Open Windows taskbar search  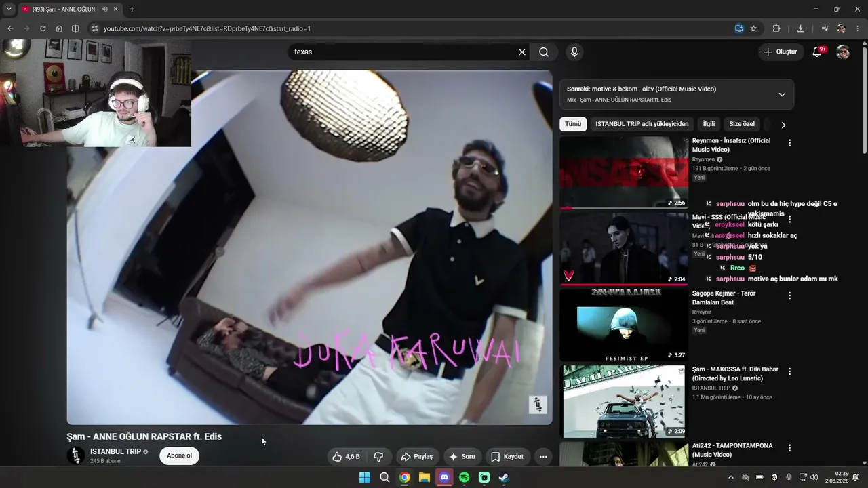[384, 477]
